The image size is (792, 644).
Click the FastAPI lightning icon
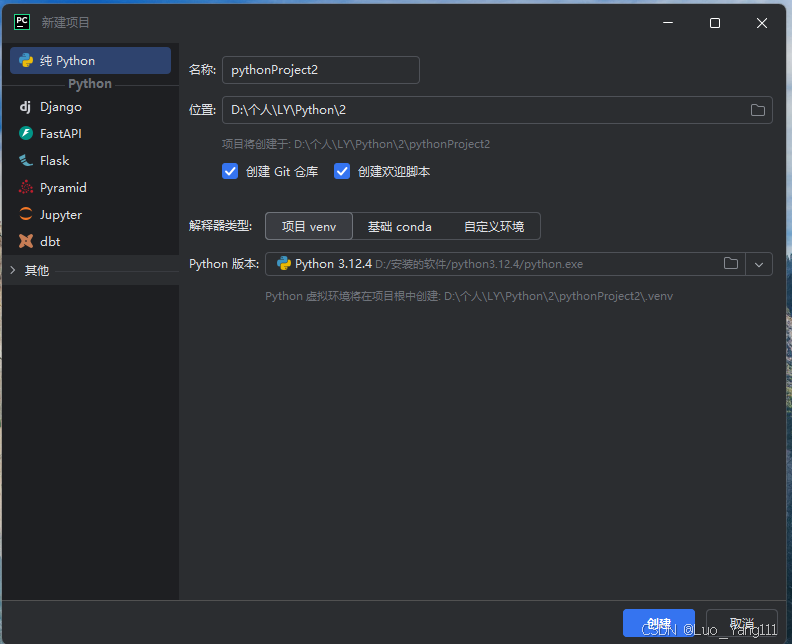pos(26,133)
